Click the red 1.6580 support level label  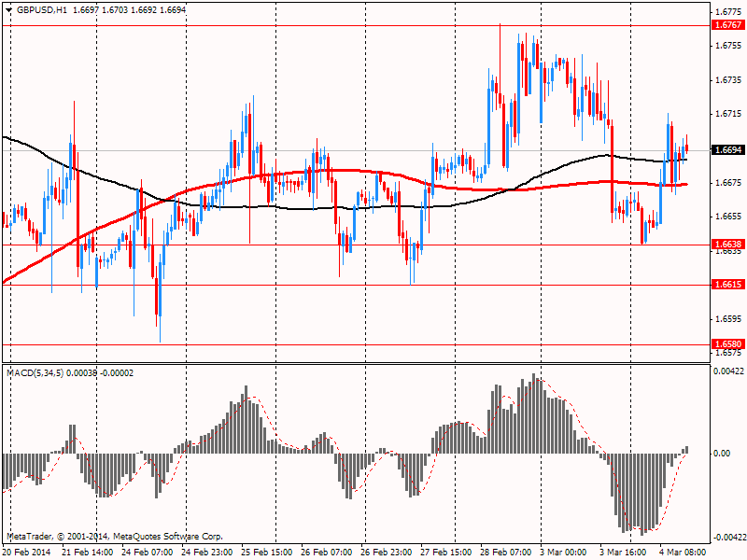point(727,344)
